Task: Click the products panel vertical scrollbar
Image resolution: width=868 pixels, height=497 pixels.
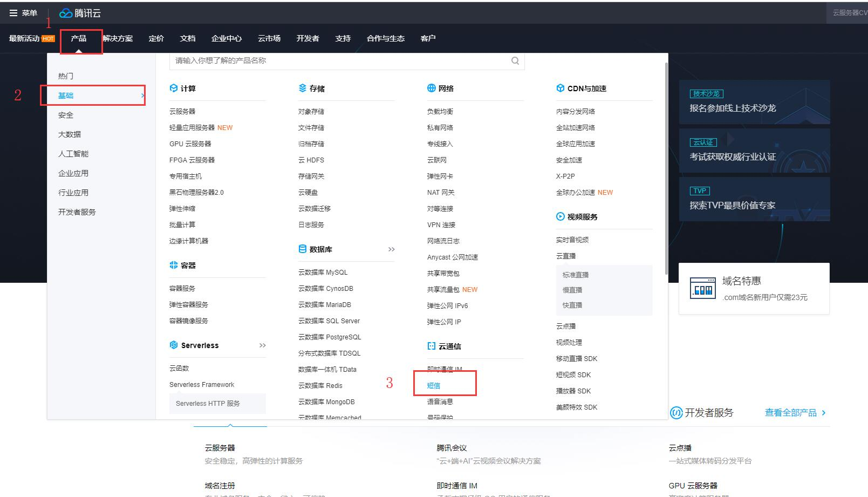Action: tap(666, 168)
